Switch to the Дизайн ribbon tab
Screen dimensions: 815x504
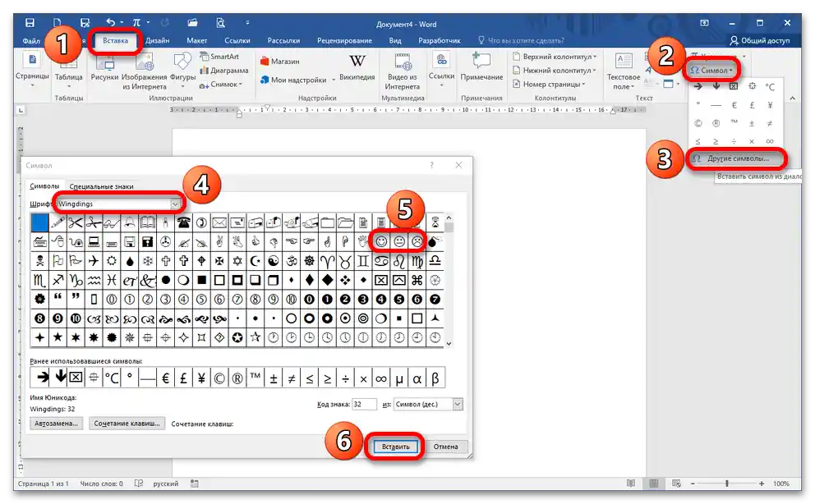(158, 40)
